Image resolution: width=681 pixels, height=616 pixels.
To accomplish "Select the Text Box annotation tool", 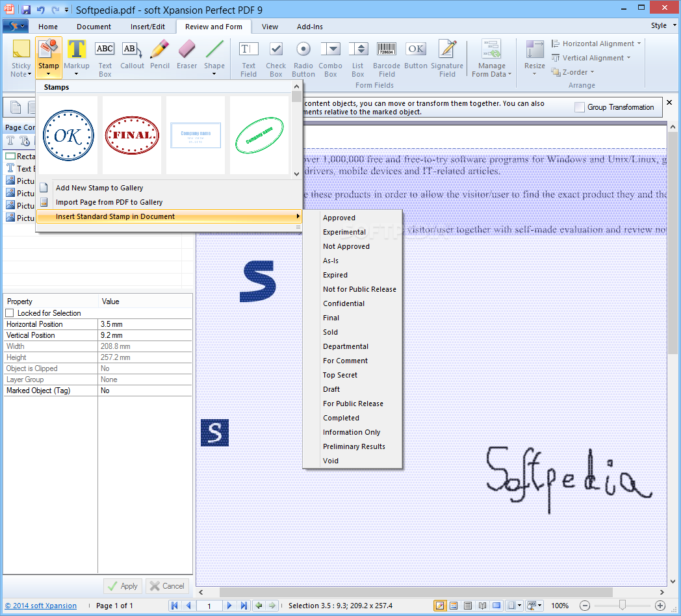I will click(105, 58).
